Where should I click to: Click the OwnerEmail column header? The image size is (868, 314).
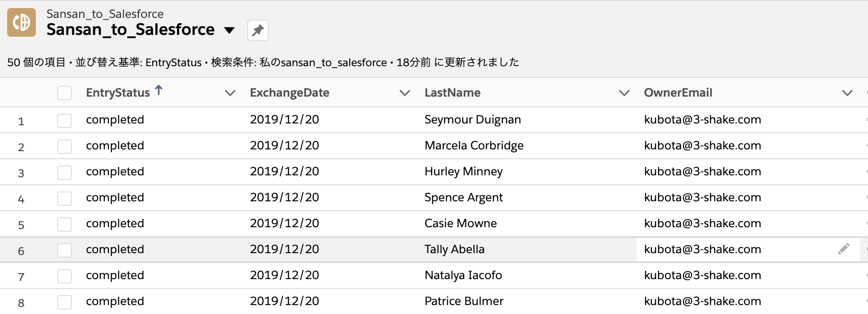(678, 93)
